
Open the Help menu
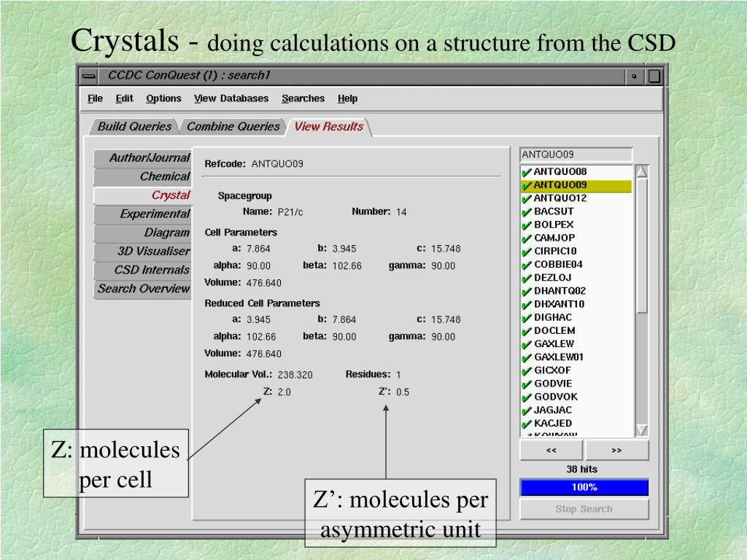pyautogui.click(x=348, y=98)
